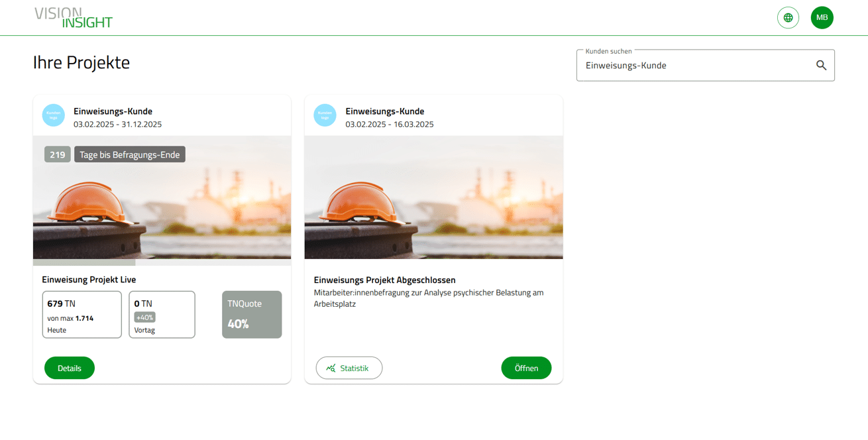Click the Einweisungs Projekt Abgeschlossen title
Image resolution: width=868 pixels, height=440 pixels.
(385, 280)
